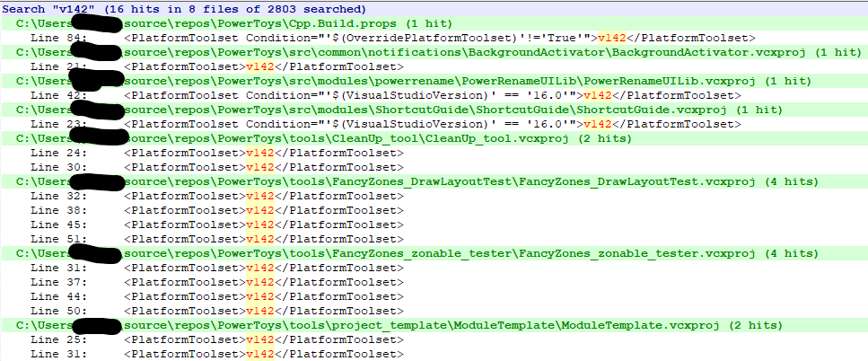Open Line 24 hit in CleanUp_tool.vcxproj
Viewport: 868px width, 361px height.
click(434, 153)
